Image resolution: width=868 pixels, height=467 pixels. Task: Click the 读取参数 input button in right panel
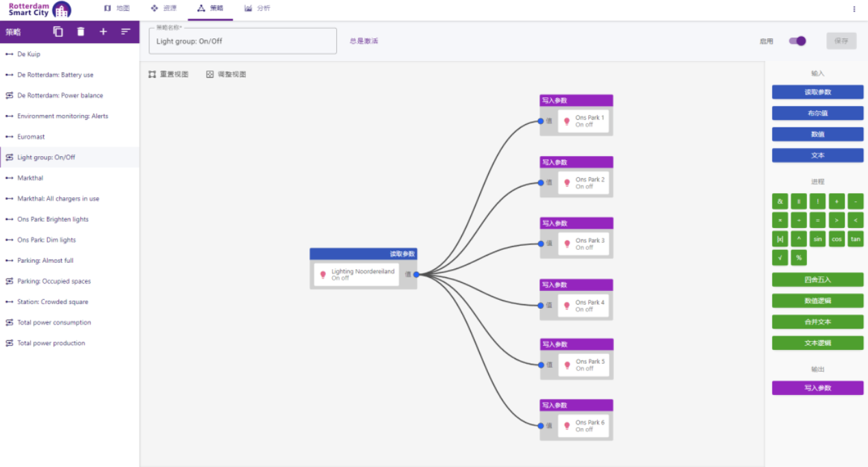[817, 92]
